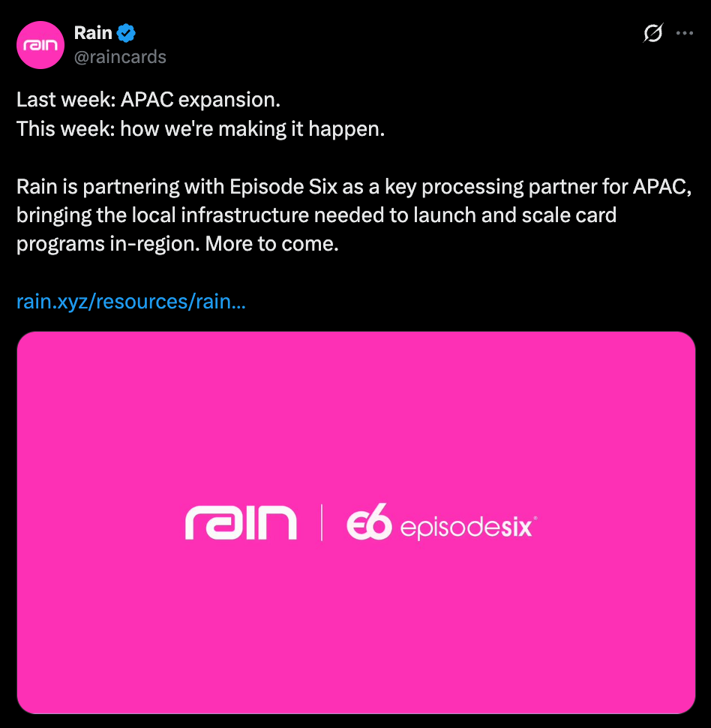This screenshot has width=711, height=728.
Task: Open the Rain profile avatar
Action: (40, 45)
